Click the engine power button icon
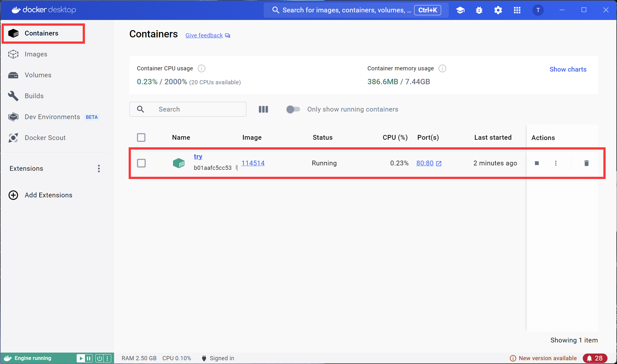 point(100,358)
